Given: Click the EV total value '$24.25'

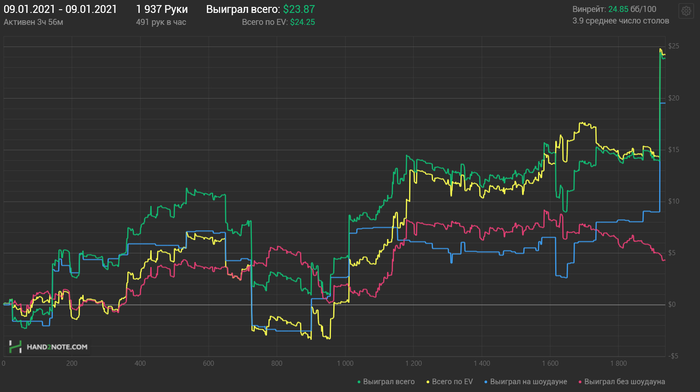Looking at the screenshot, I should 302,22.
